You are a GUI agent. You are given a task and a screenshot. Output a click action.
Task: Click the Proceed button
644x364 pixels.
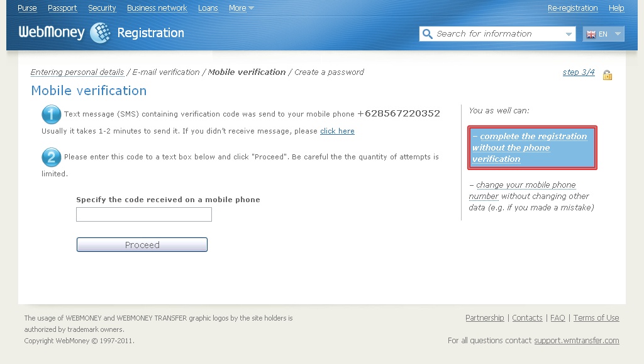point(142,245)
